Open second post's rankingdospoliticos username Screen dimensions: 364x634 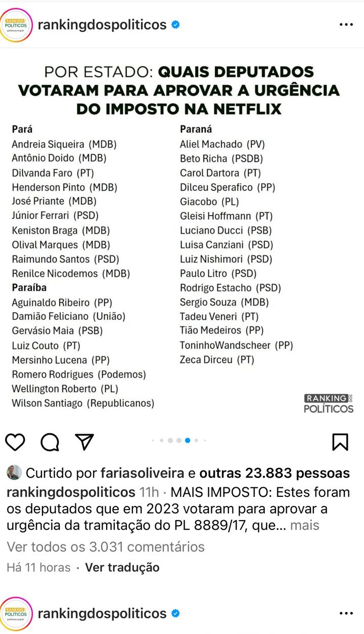pyautogui.click(x=102, y=614)
